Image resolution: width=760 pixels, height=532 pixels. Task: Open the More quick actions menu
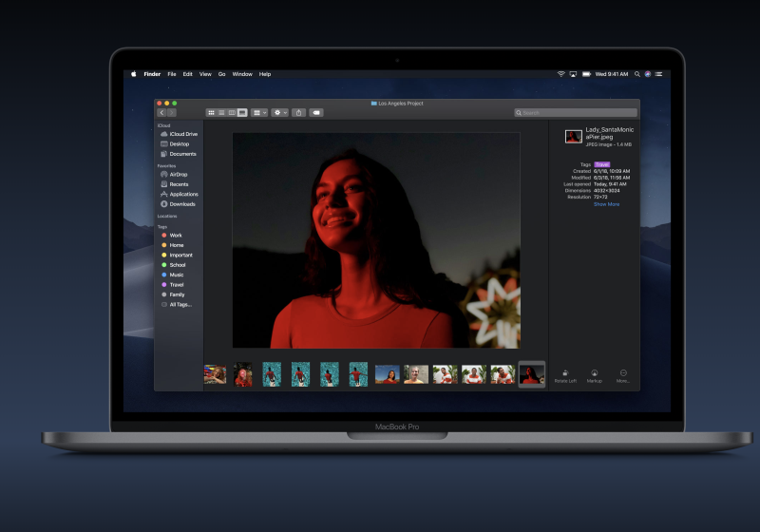pos(623,372)
